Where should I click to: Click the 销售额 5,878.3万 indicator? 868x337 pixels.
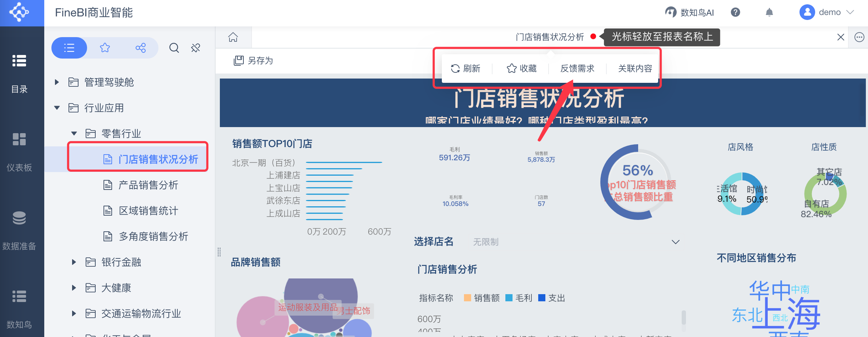(x=541, y=157)
